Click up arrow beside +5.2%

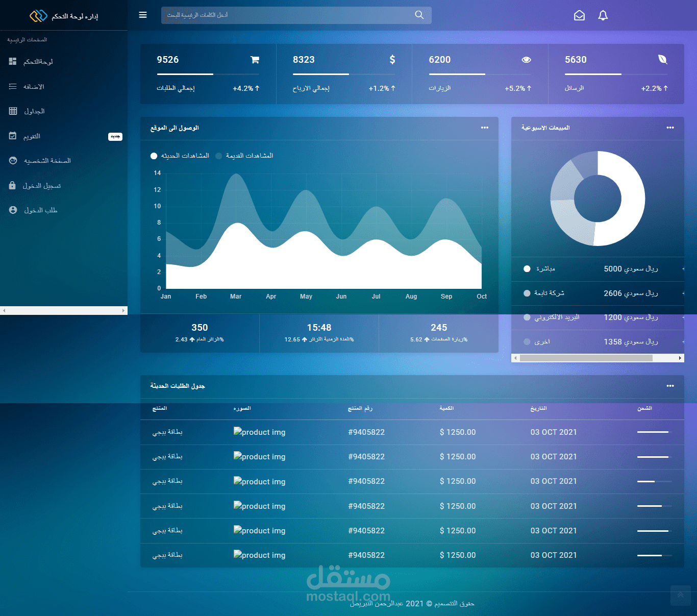coord(529,88)
